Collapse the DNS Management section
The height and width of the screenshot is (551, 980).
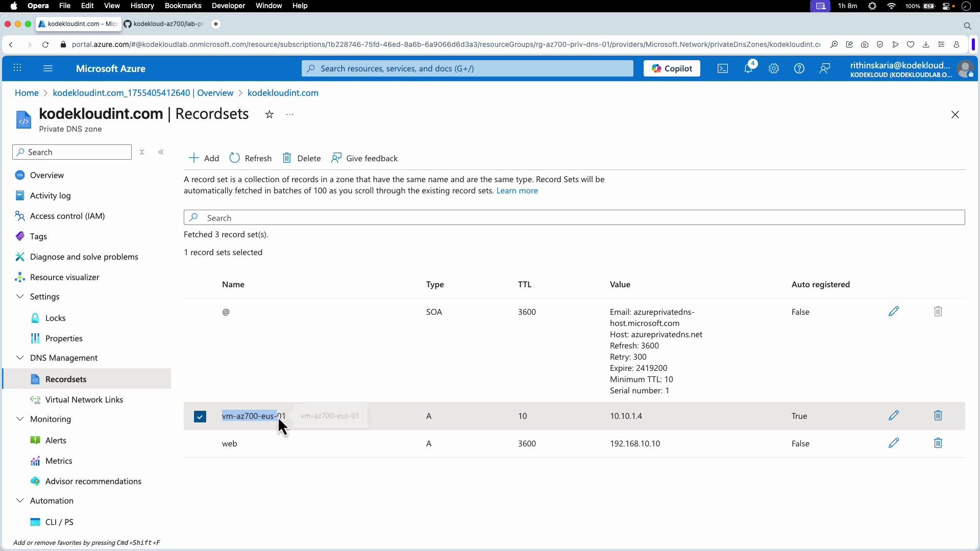pyautogui.click(x=20, y=358)
